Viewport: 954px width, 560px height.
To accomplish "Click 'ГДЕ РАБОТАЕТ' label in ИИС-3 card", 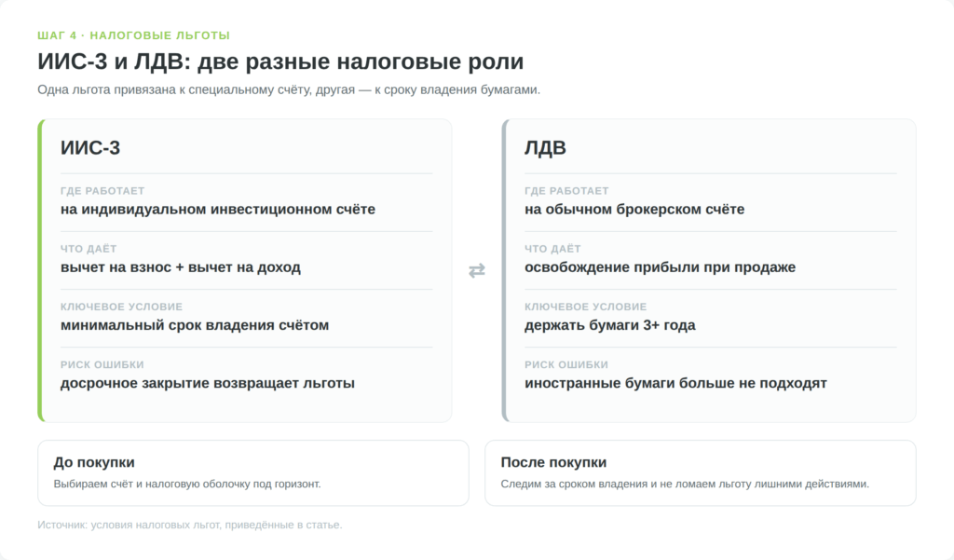I will click(x=102, y=191).
